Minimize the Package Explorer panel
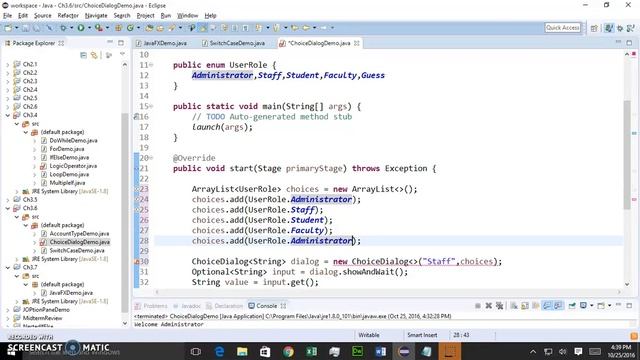Viewport: 640px width, 360px height. [110, 42]
